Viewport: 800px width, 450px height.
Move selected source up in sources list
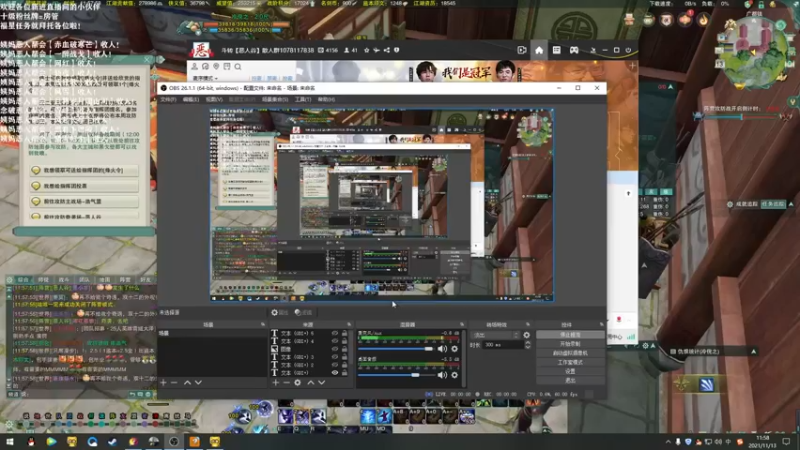pos(311,383)
